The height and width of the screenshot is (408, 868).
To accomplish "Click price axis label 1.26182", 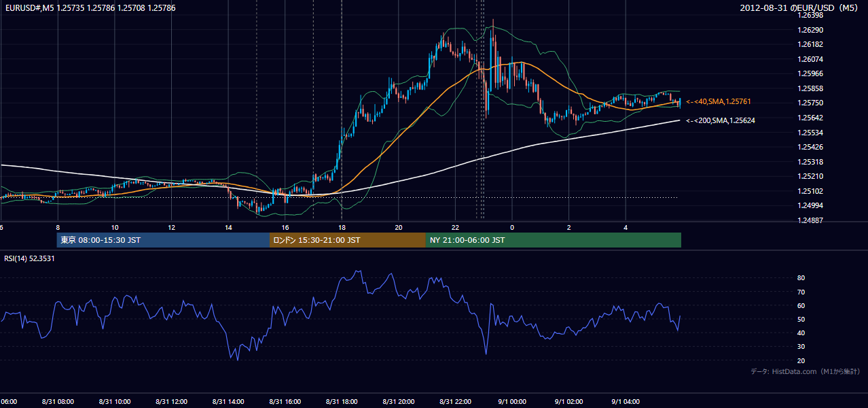I will pos(810,44).
